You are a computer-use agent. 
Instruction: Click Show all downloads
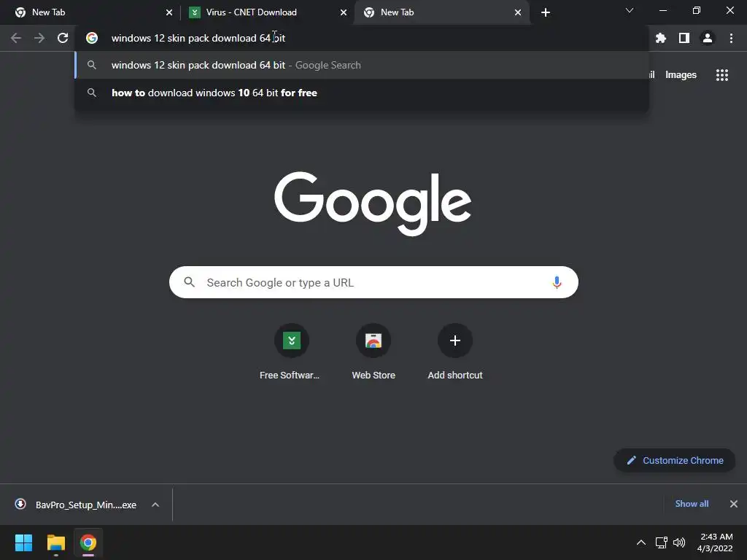click(692, 504)
